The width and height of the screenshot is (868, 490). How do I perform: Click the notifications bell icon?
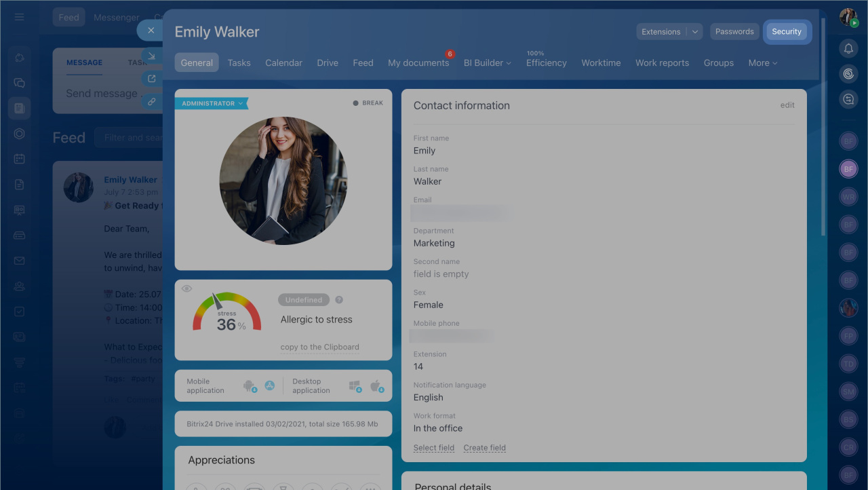(848, 48)
